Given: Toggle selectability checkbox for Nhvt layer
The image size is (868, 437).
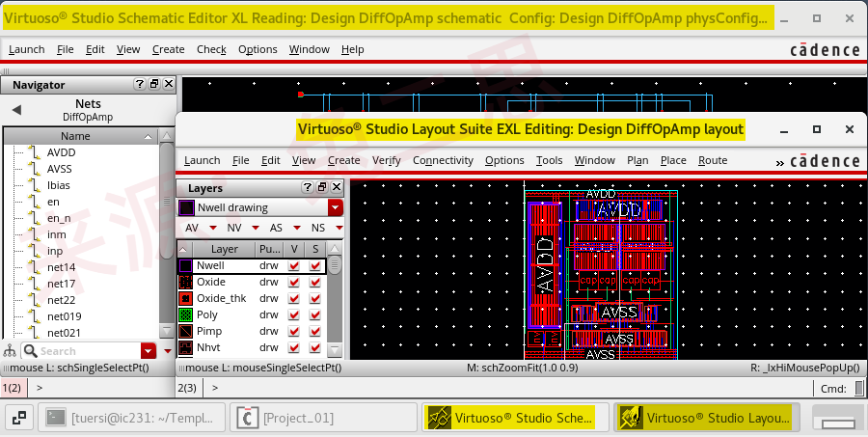Looking at the screenshot, I should tap(315, 347).
